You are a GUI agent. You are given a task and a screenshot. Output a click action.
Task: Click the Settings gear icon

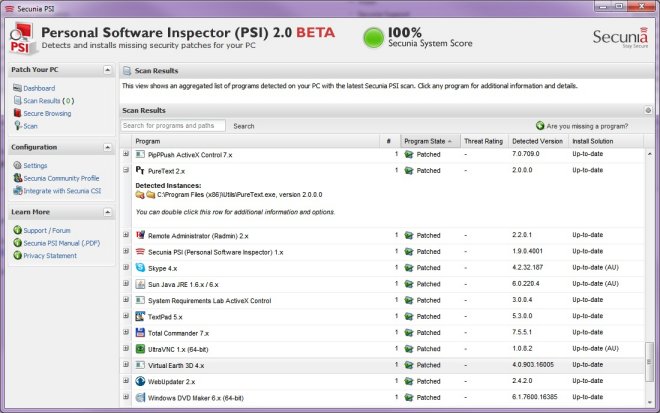pos(16,165)
